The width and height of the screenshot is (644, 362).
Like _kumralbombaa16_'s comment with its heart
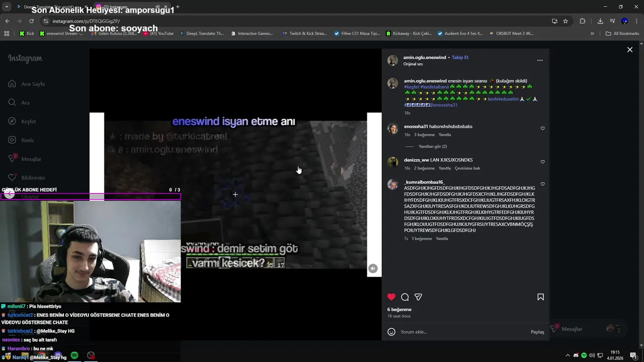(x=542, y=184)
